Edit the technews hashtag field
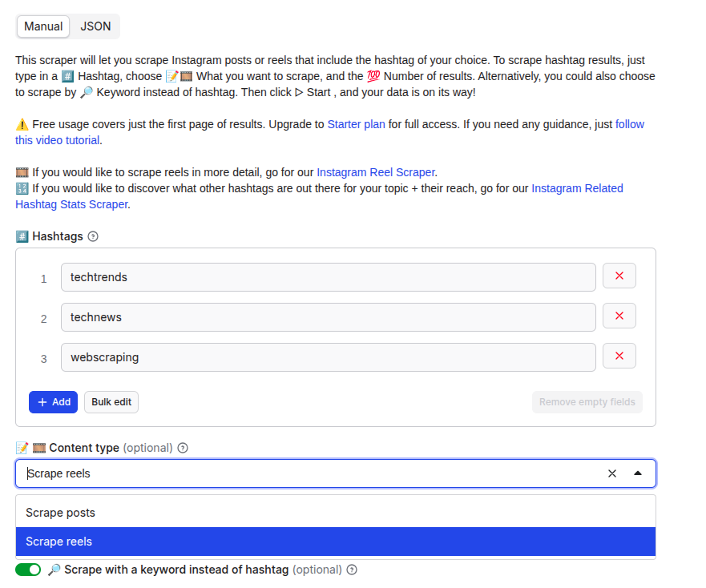 [x=329, y=317]
